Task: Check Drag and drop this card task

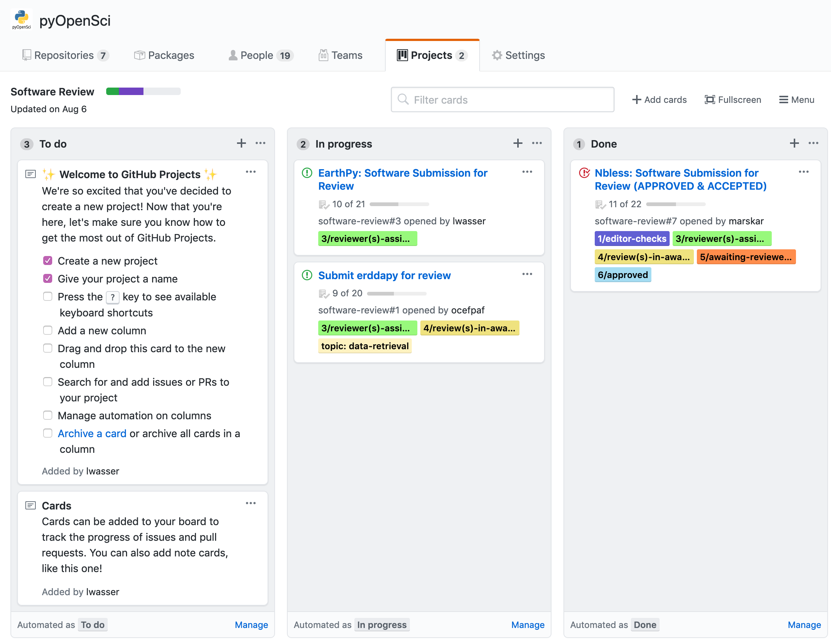Action: coord(48,348)
